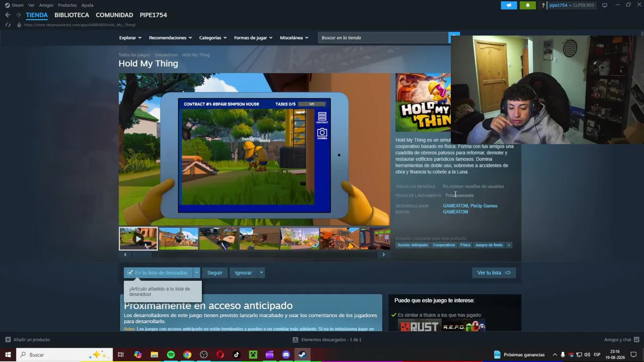Click the Ignorar button
644x362 pixels.
pos(244,273)
